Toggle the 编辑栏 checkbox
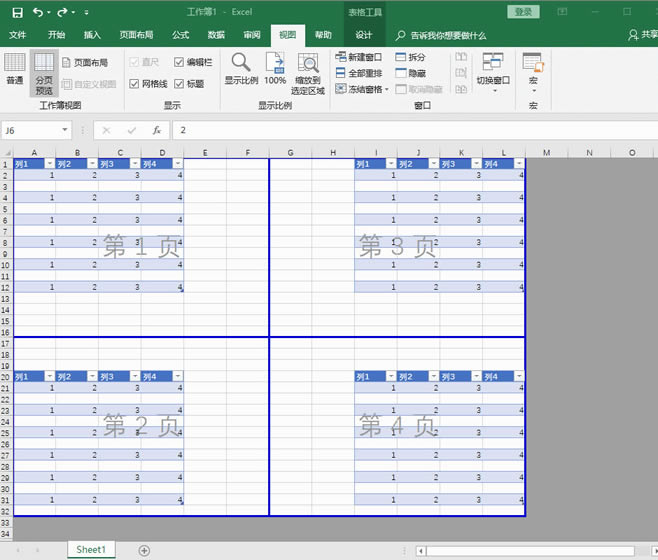Screen dimensions: 658x560 point(179,62)
